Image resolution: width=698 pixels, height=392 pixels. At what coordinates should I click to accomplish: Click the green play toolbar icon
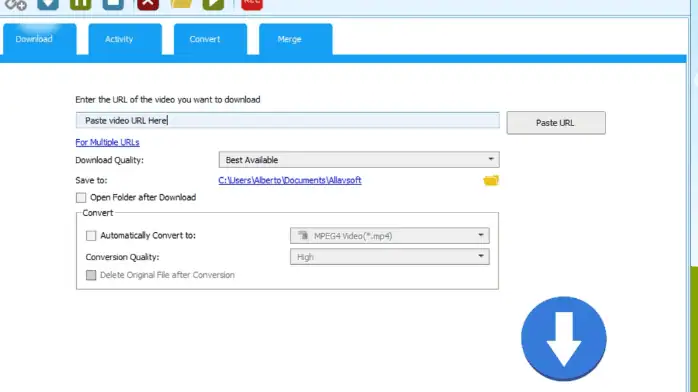pyautogui.click(x=213, y=4)
